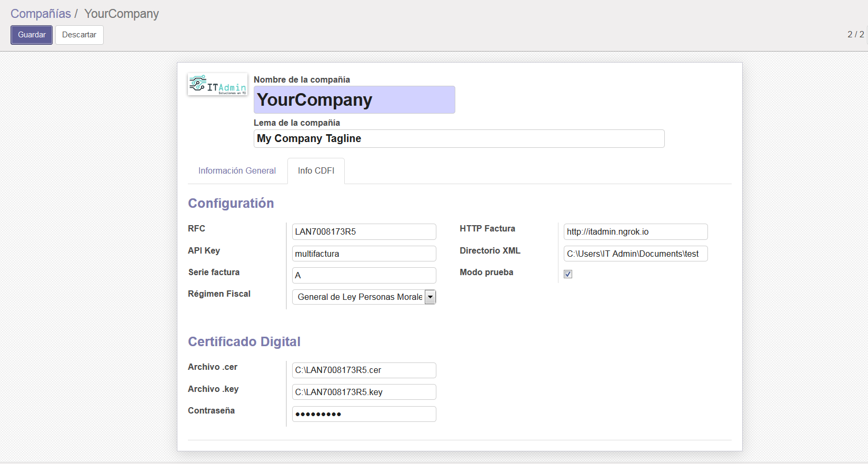The width and height of the screenshot is (868, 464).
Task: Select the Archivo .cer input field
Action: click(364, 370)
